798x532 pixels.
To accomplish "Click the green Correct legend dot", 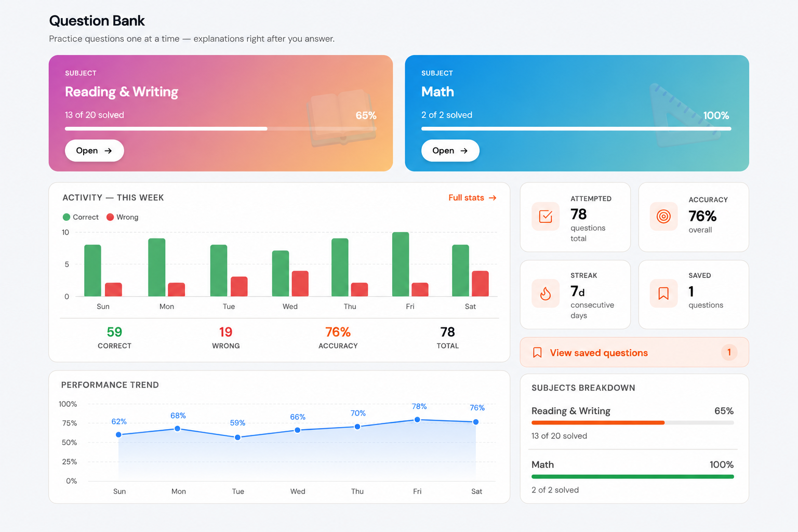I will tap(66, 217).
